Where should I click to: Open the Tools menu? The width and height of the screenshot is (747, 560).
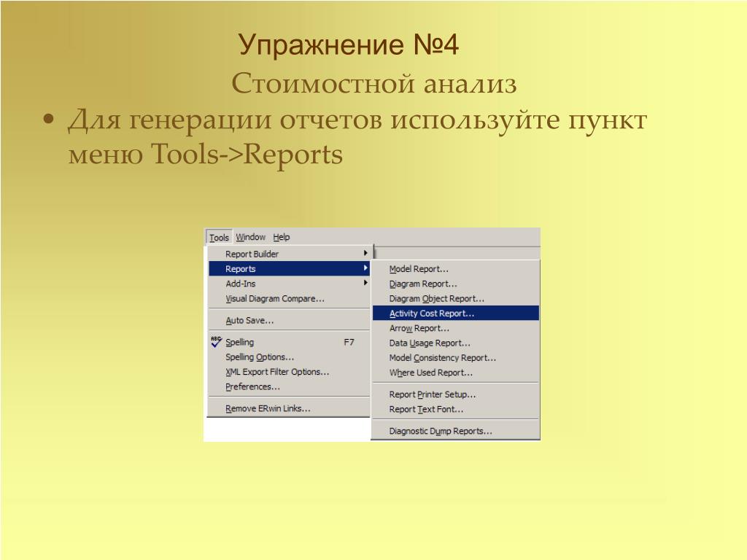pos(219,237)
